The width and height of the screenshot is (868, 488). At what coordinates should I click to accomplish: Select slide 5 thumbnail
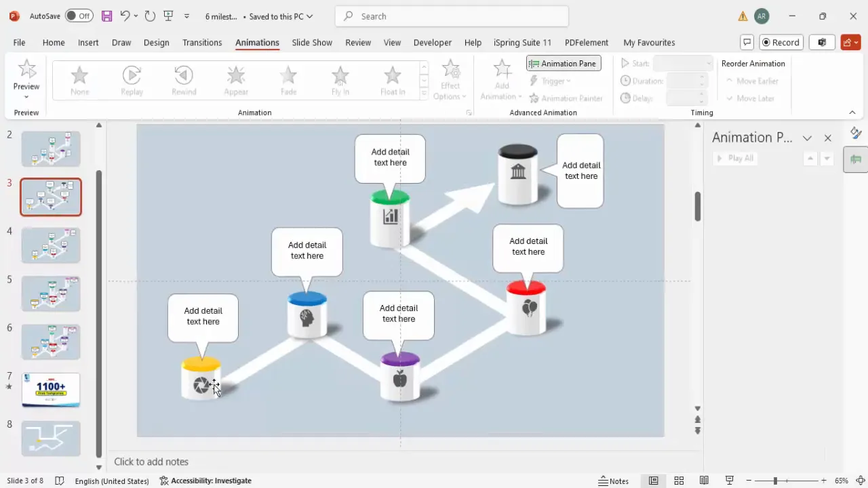(51, 293)
